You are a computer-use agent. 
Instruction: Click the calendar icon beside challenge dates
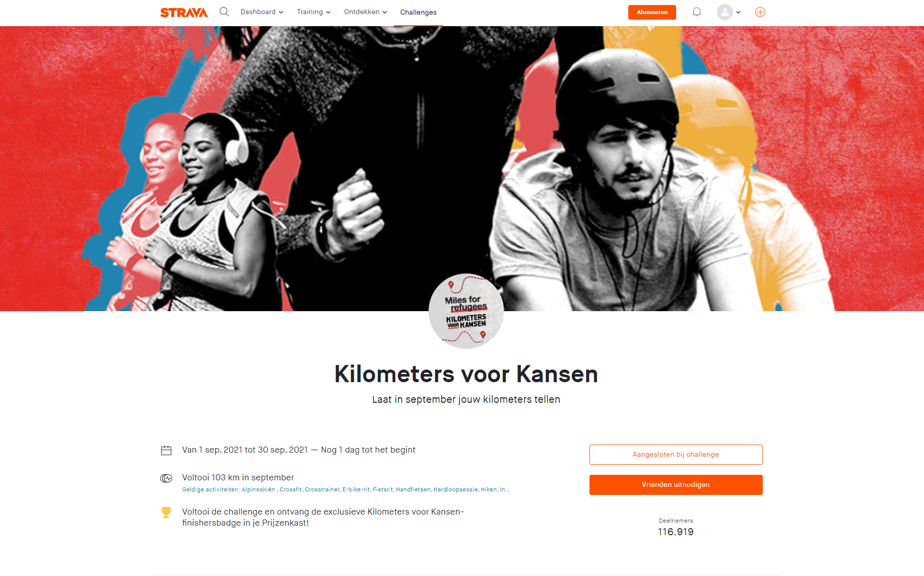166,450
